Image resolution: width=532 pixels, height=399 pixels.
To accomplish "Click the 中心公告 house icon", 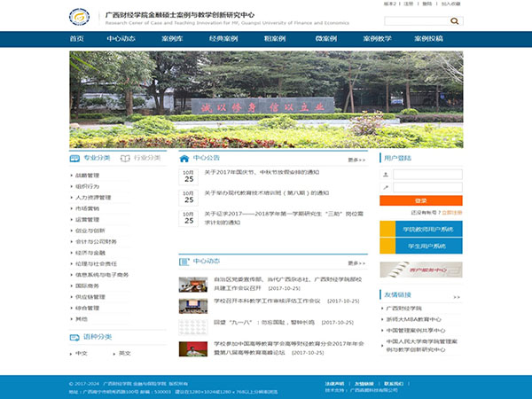I will (184, 158).
